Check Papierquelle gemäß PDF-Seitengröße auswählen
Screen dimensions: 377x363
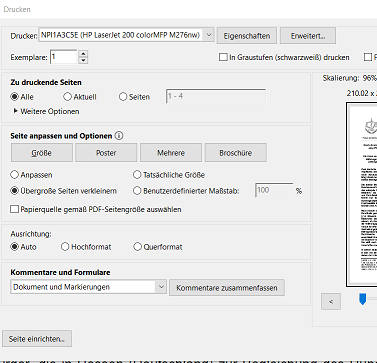point(14,209)
